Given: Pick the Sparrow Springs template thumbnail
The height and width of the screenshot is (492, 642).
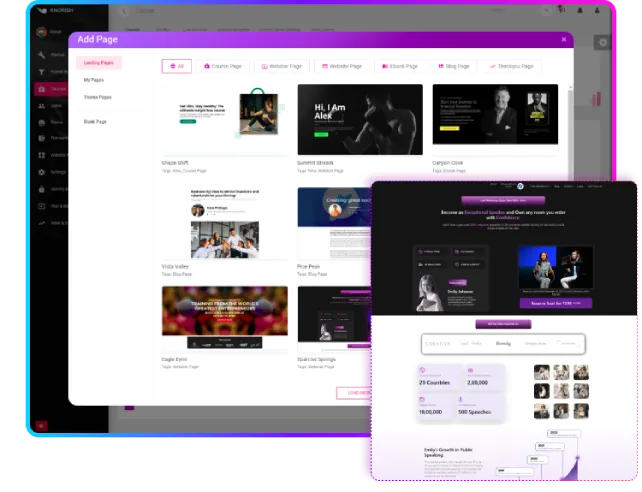Looking at the screenshot, I should pos(335,318).
